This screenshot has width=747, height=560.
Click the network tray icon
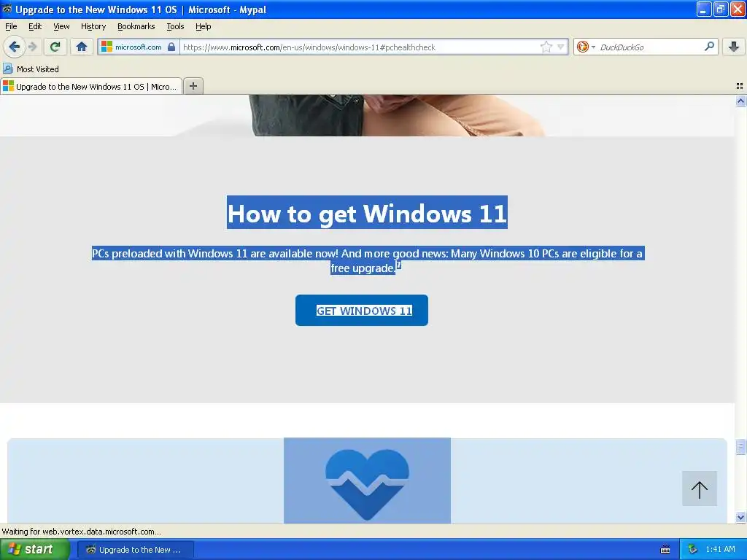692,550
